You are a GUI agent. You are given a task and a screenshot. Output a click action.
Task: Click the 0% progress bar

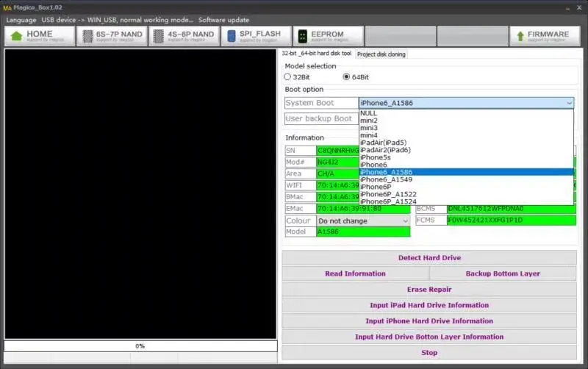tap(140, 345)
